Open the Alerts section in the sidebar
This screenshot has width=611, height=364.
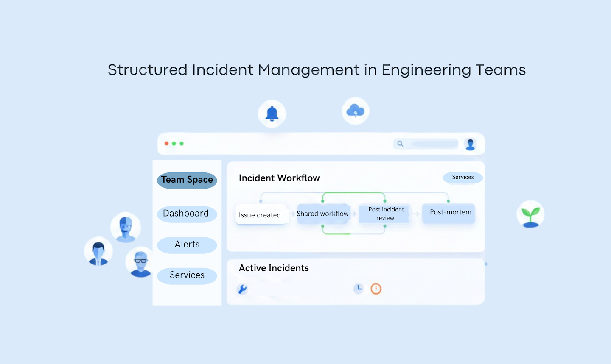187,245
